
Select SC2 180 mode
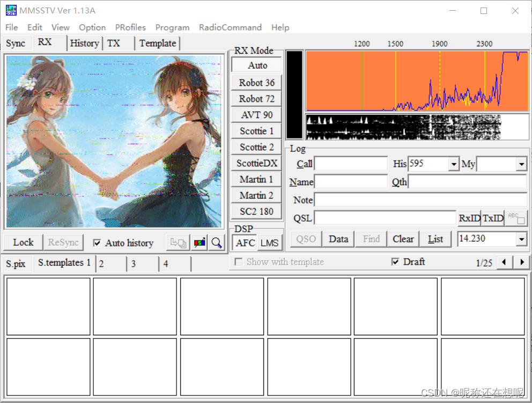[x=257, y=211]
